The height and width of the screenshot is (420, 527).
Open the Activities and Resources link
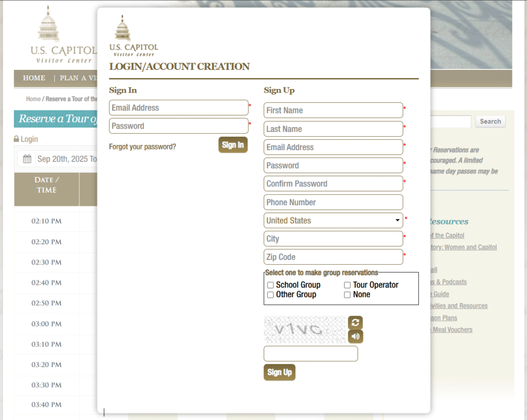click(459, 306)
